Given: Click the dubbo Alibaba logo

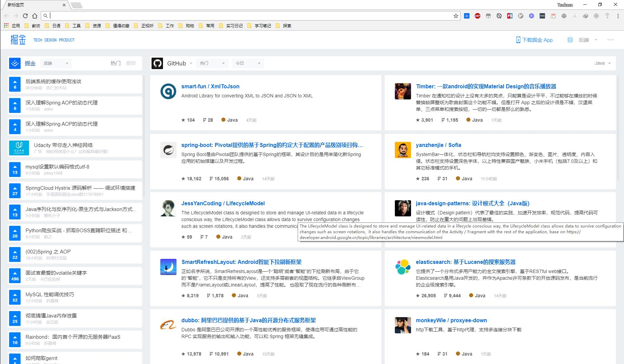Looking at the screenshot, I should 168,325.
